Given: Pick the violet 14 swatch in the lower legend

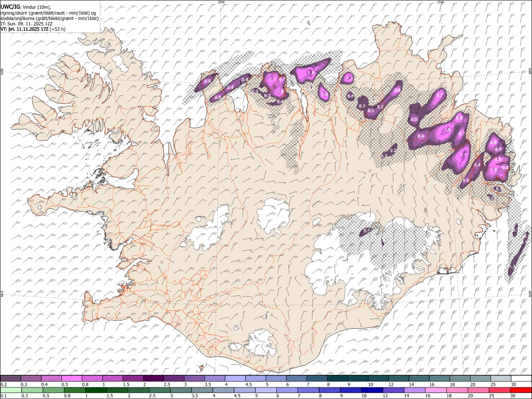Looking at the screenshot, I should click(415, 390).
